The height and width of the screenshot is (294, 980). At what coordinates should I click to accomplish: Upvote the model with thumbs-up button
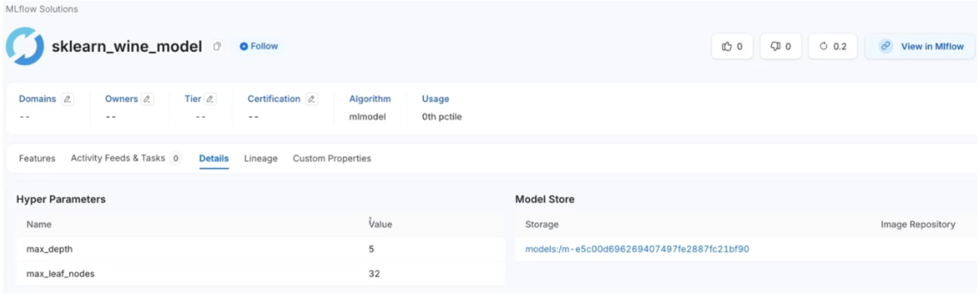pyautogui.click(x=732, y=46)
